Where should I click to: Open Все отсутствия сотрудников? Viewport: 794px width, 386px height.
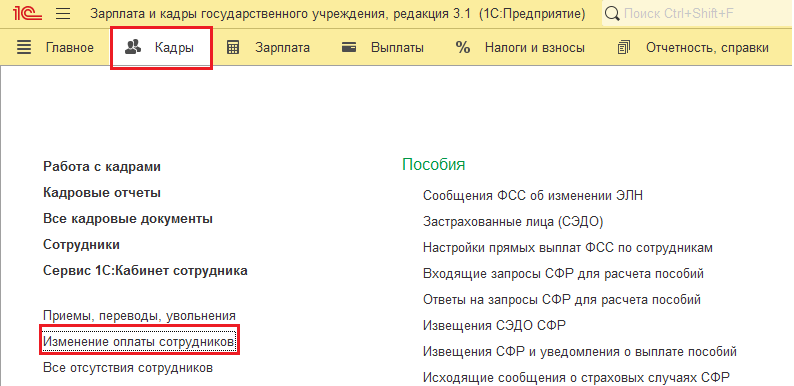click(128, 368)
